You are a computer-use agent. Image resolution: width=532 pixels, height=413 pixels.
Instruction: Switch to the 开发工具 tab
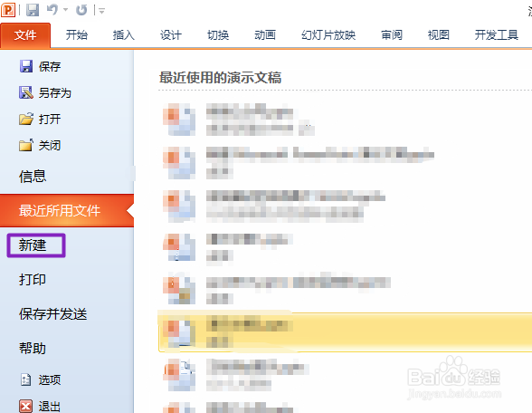click(x=497, y=35)
